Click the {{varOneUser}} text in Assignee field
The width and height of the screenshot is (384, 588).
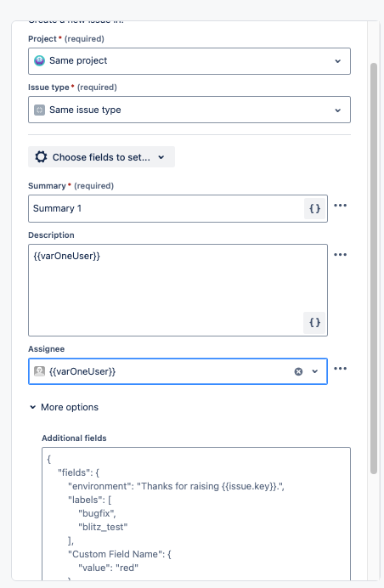82,371
